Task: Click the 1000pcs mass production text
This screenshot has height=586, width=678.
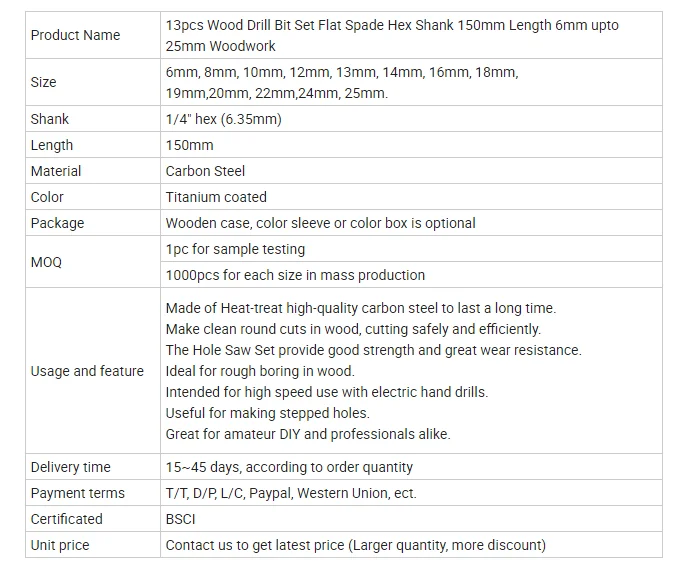Action: [295, 275]
